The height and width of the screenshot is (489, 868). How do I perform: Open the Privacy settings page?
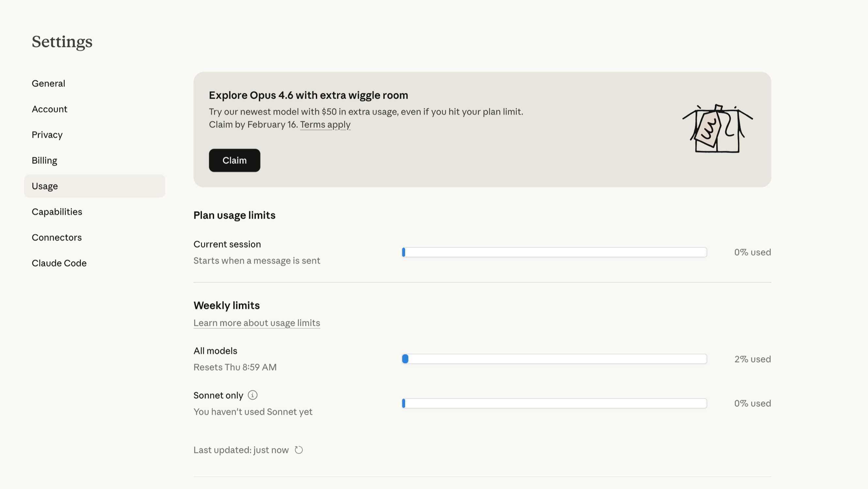(x=47, y=135)
